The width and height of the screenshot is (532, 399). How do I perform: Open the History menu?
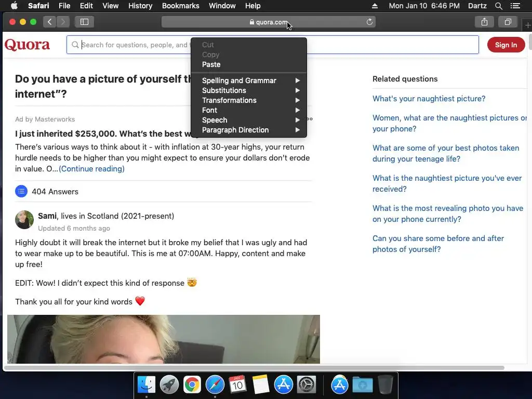[x=140, y=6]
